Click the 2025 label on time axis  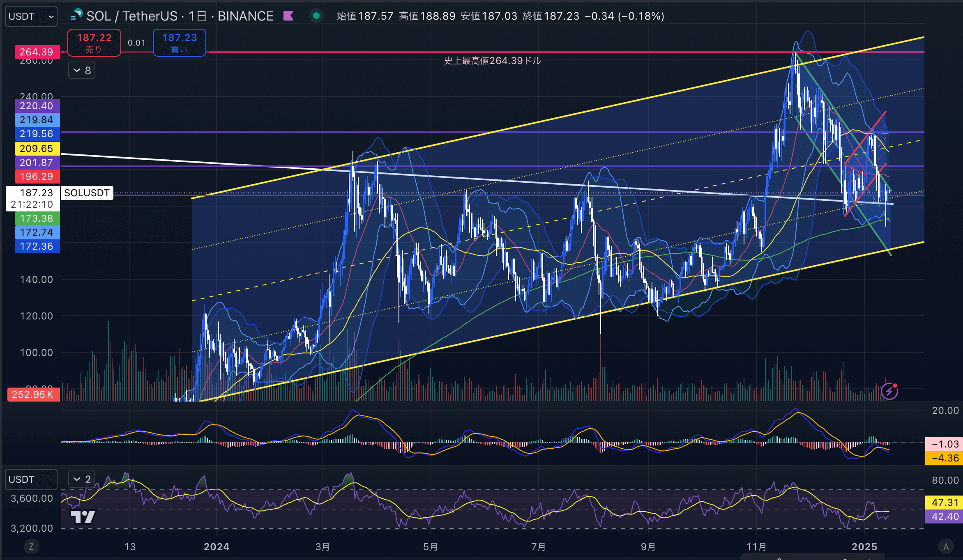[x=864, y=547]
